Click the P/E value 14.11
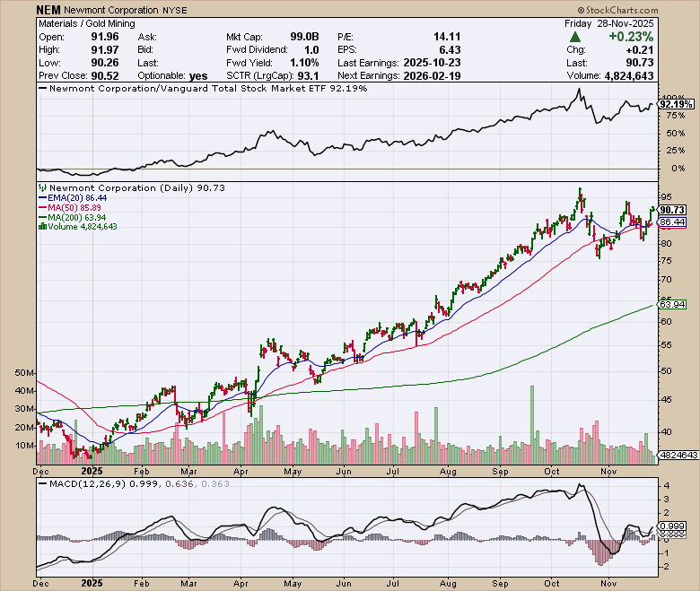This screenshot has height=591, width=700. [x=447, y=37]
